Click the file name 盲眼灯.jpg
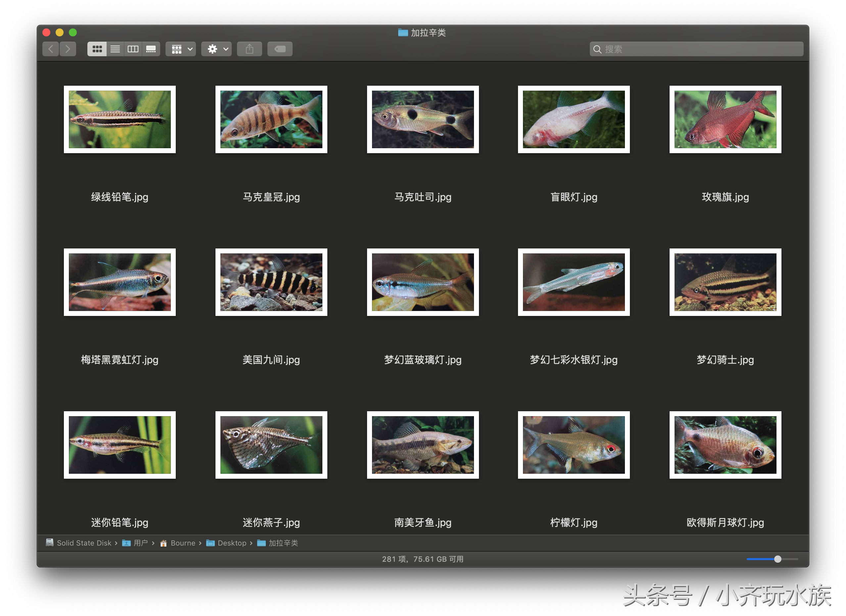Screen dimensions: 846x616 pyautogui.click(x=574, y=197)
